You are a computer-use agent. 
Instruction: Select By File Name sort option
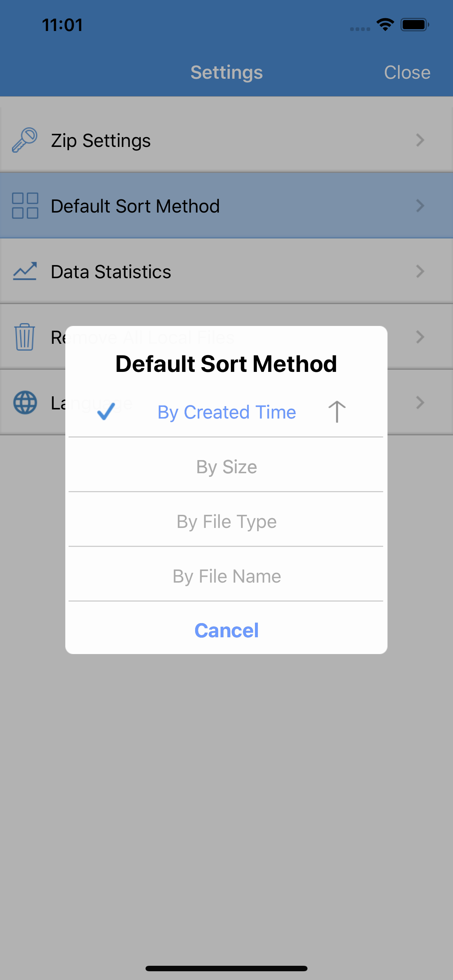226,576
